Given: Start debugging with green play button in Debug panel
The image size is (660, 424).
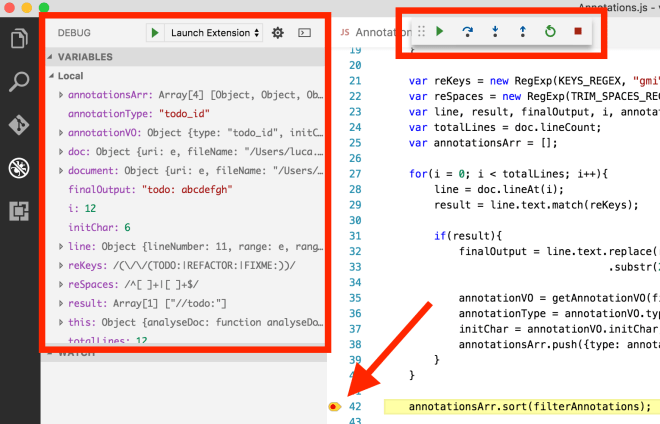Looking at the screenshot, I should point(155,32).
